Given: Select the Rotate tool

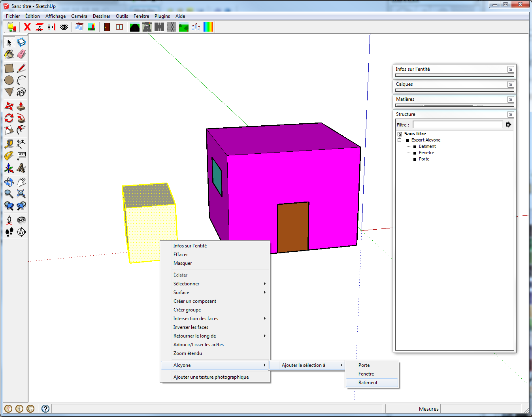Looking at the screenshot, I should pos(9,118).
